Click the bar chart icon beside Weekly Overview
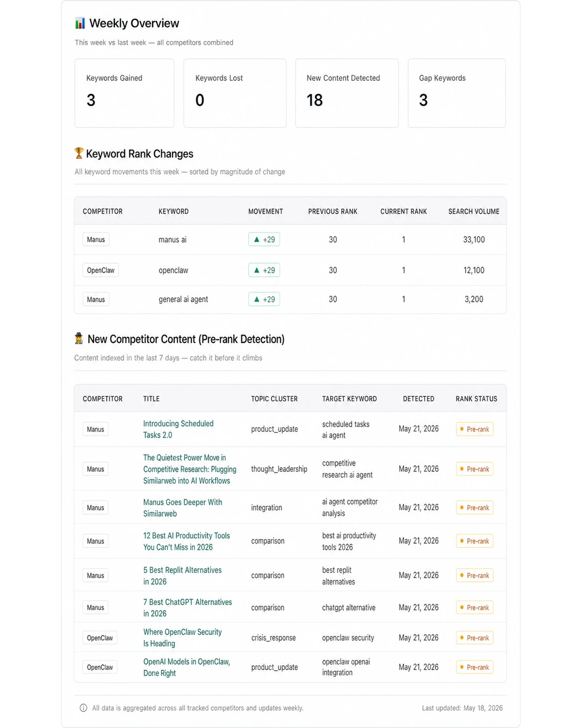This screenshot has width=582, height=728. pos(80,23)
